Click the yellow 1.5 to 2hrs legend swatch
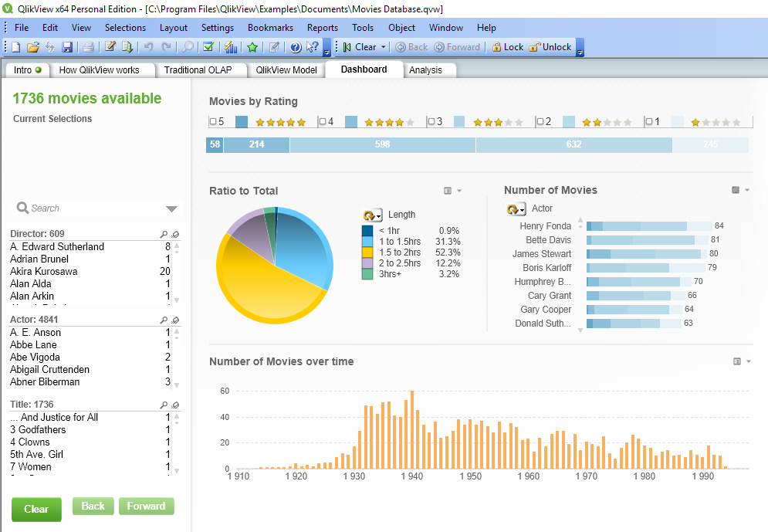768x532 pixels. (367, 252)
